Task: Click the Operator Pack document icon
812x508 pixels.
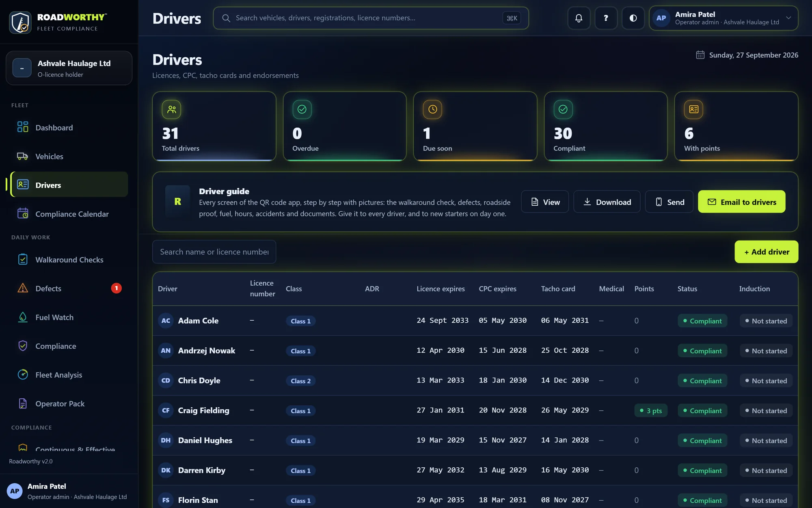Action: (x=23, y=403)
